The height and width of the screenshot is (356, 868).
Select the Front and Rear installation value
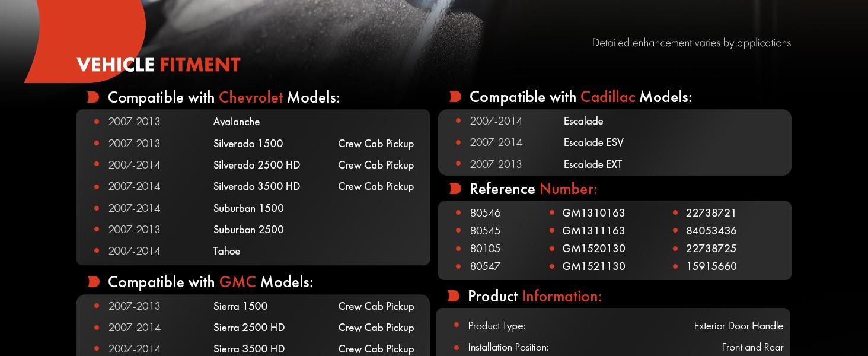point(752,347)
